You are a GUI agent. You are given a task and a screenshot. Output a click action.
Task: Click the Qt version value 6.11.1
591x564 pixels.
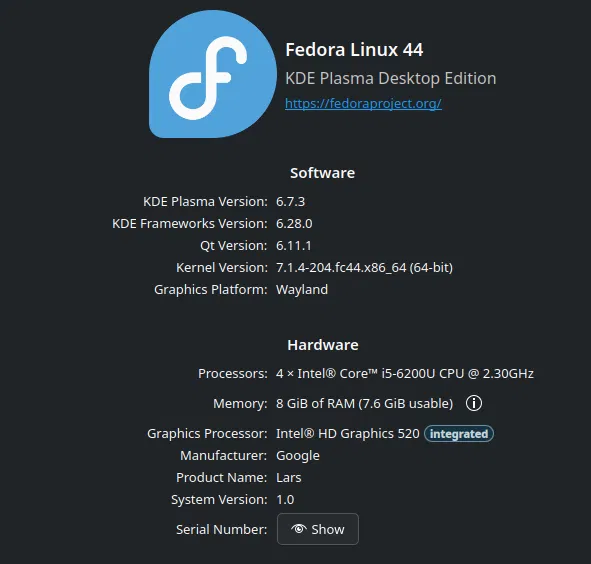(294, 246)
